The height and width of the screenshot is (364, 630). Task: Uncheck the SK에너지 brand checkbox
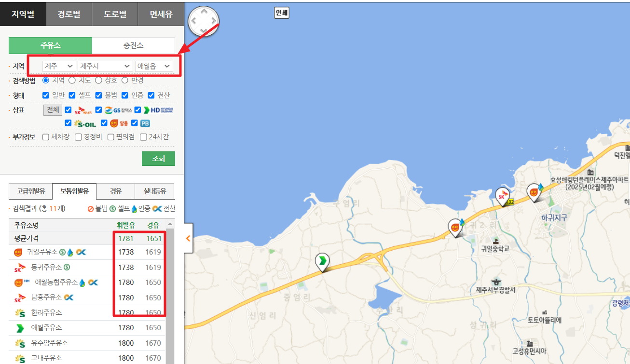pyautogui.click(x=68, y=110)
